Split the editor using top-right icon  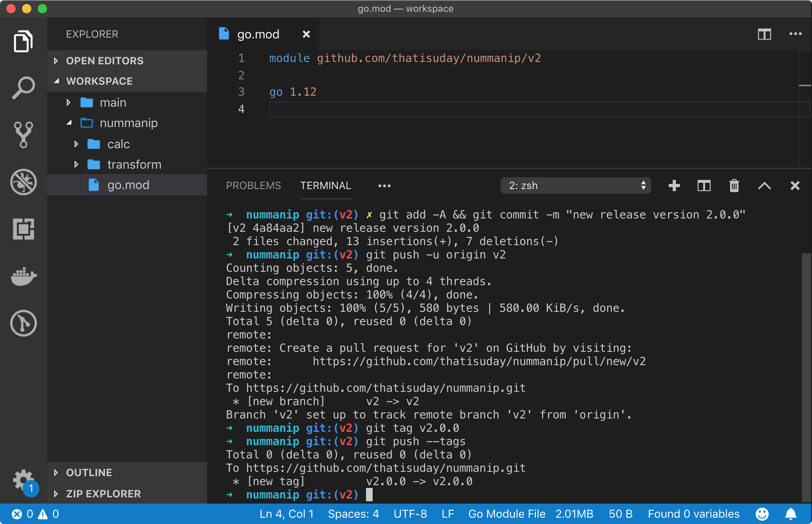(x=764, y=34)
